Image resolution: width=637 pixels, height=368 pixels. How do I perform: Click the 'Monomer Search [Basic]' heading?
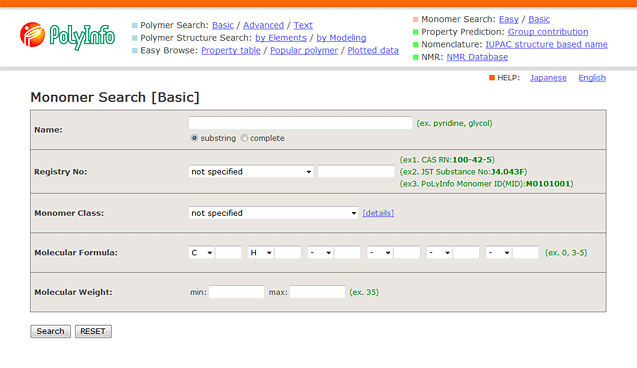pos(115,97)
